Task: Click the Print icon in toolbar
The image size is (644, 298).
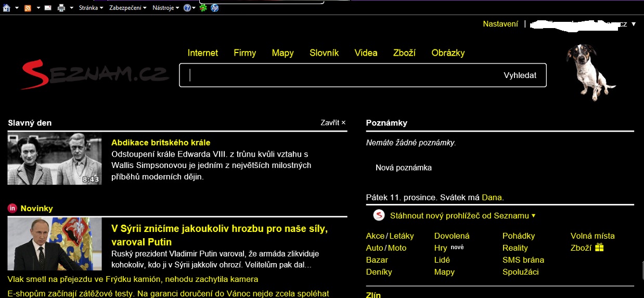Action: tap(61, 8)
